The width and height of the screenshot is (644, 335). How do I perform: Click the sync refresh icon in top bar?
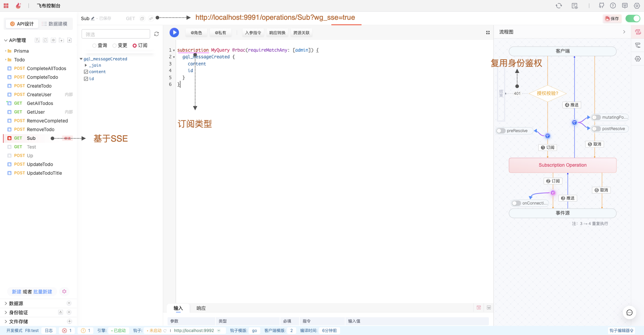(x=559, y=6)
